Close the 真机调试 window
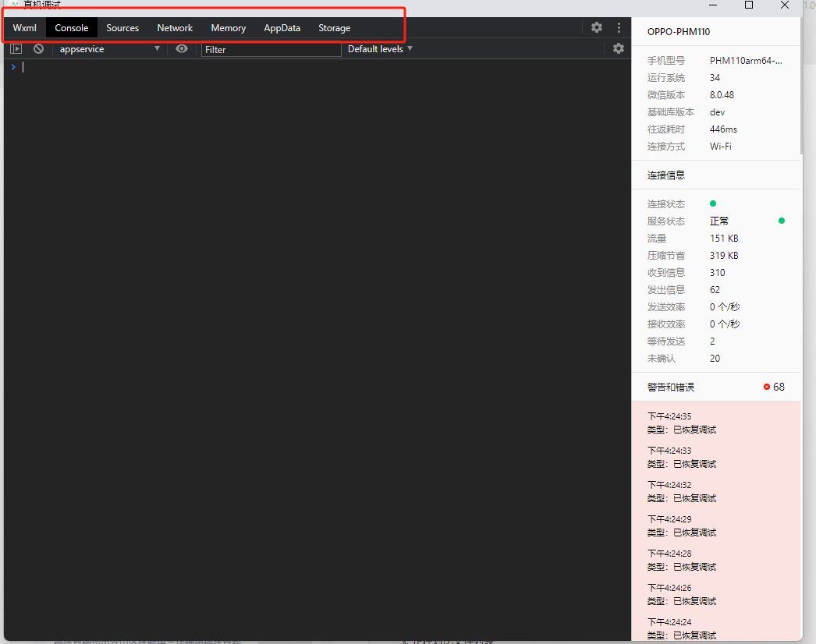This screenshot has height=644, width=816. pyautogui.click(x=785, y=5)
